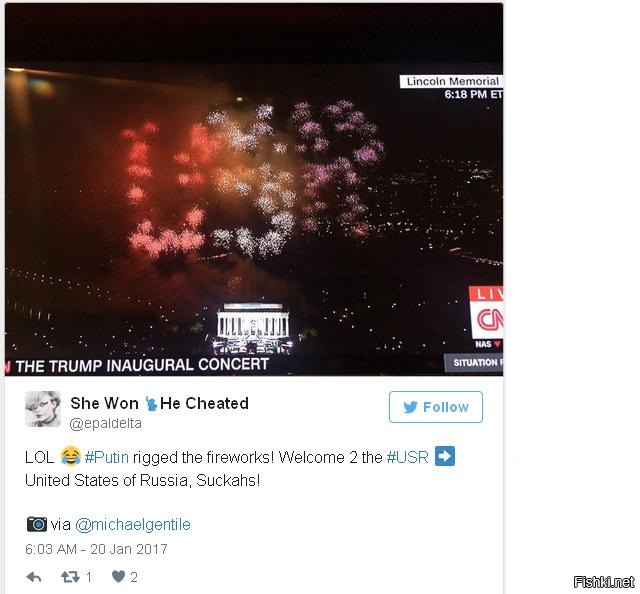
Task: Click the likes count number
Action: pos(133,577)
